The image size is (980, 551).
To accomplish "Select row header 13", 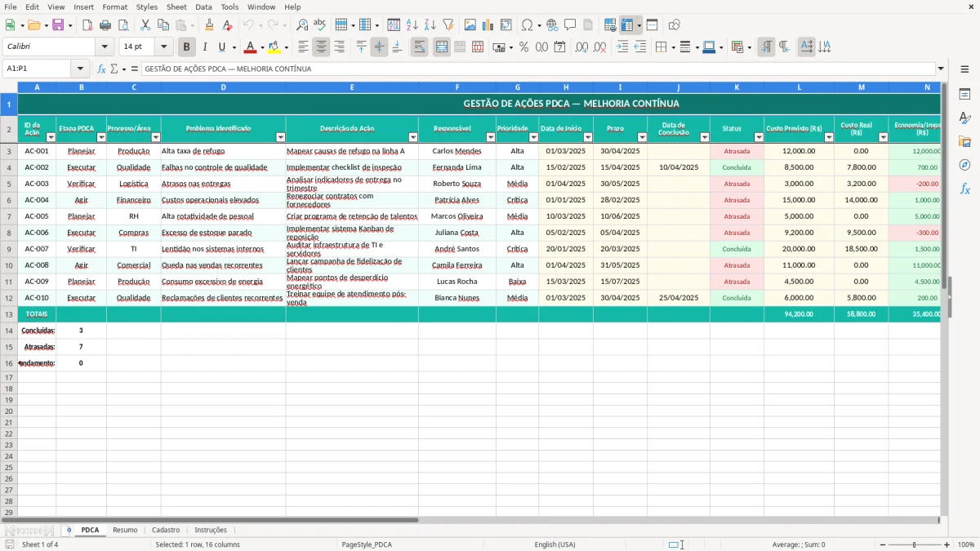I will pyautogui.click(x=9, y=314).
